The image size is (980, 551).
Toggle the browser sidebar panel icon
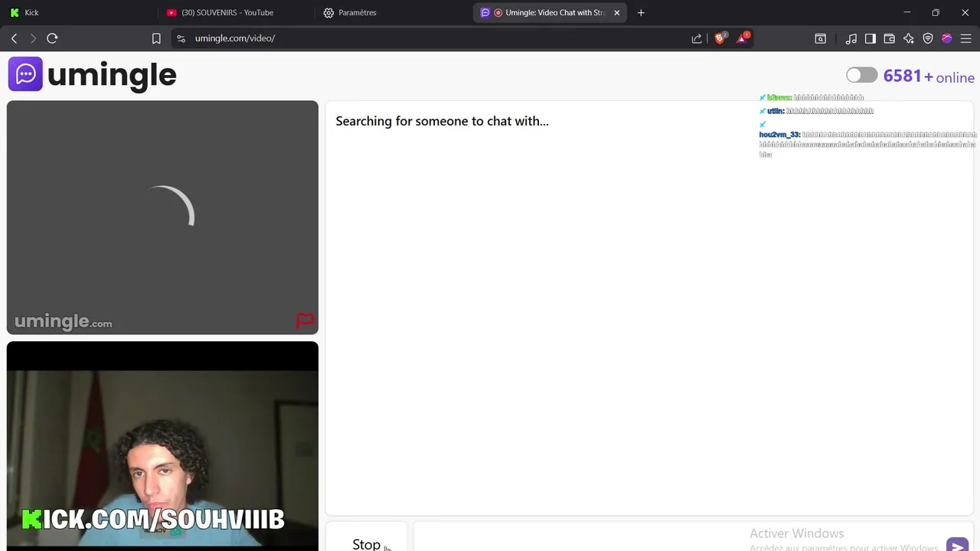pos(871,38)
